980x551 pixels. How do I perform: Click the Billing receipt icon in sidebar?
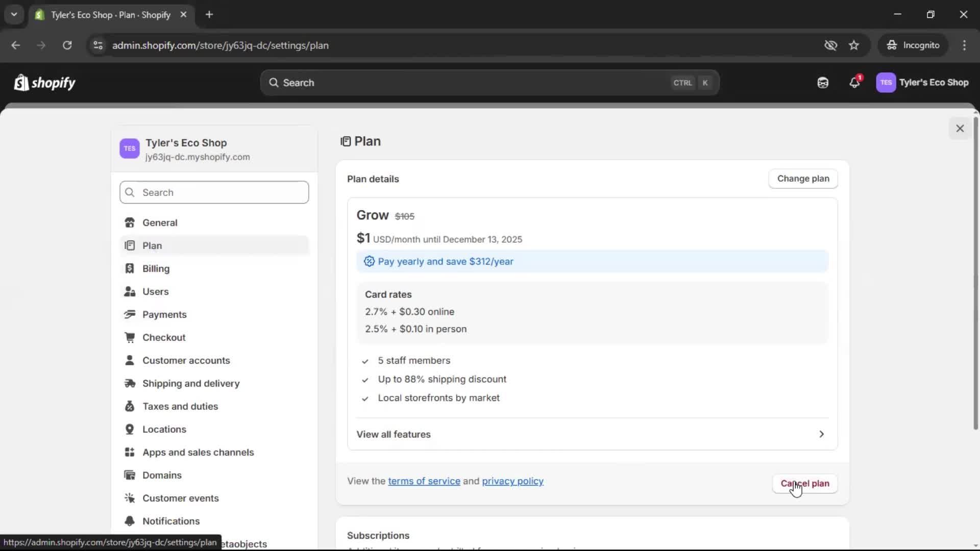coord(130,269)
